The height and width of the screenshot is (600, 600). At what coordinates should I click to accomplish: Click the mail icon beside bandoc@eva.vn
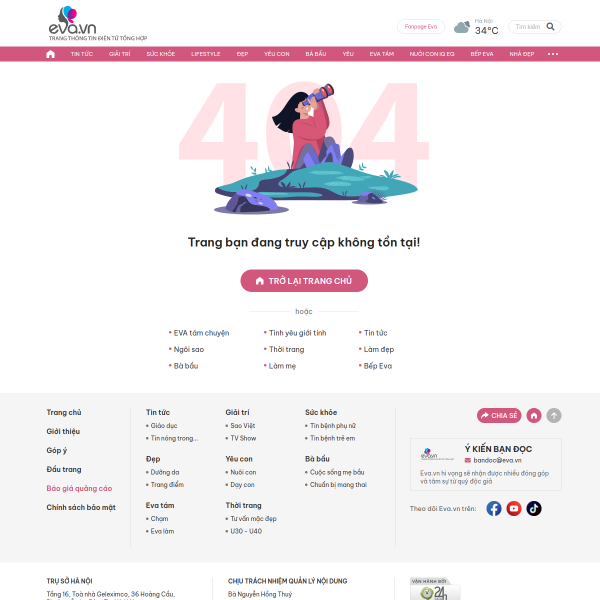pos(468,460)
